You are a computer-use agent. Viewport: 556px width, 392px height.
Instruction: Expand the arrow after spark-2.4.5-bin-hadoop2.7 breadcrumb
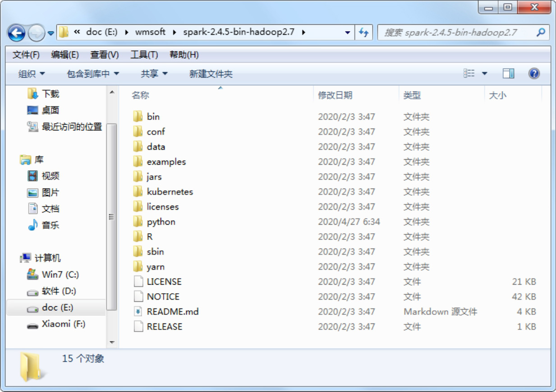303,32
